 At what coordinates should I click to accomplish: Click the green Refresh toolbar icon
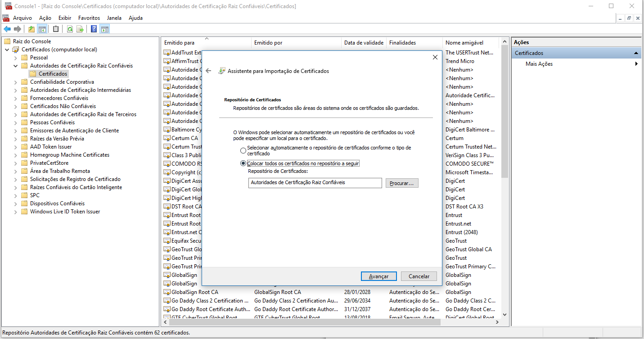pyautogui.click(x=70, y=29)
